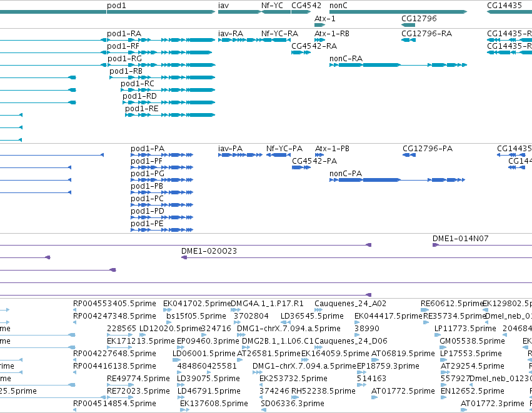This screenshot has width=532, height=413.
Task: Select the EK041702.5prime EST label
Action: tap(197, 304)
